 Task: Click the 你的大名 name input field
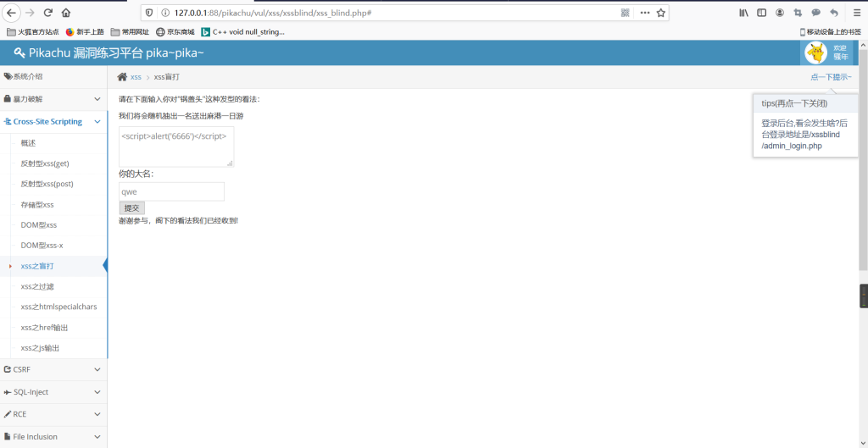[171, 191]
